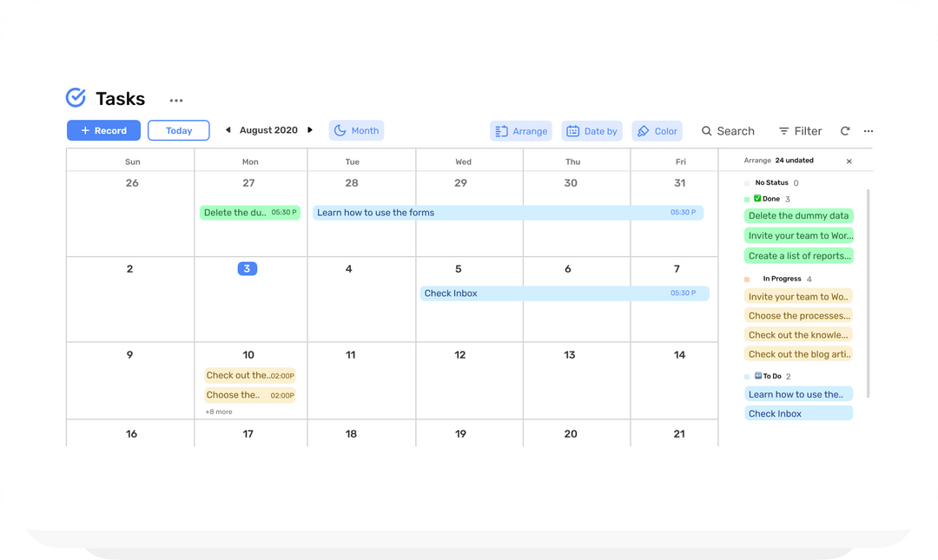Click the Arrange icon in the toolbar
Image resolution: width=938 pixels, height=560 pixels.
coord(501,130)
